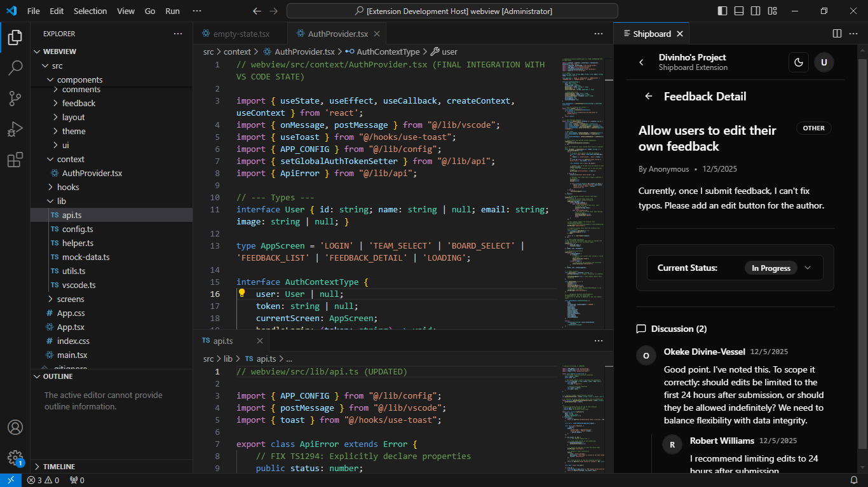Screen dimensions: 868x487
Task: Open the Selection menu
Action: pos(90,11)
